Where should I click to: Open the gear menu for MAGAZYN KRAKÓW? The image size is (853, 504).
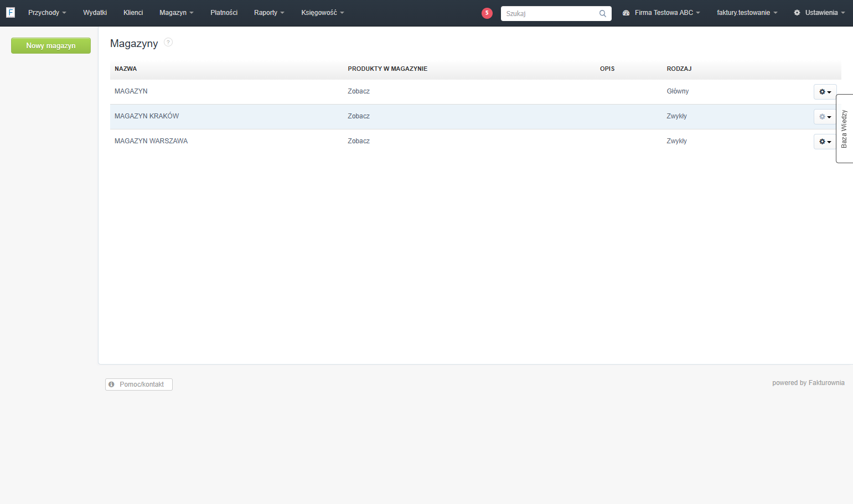click(825, 117)
